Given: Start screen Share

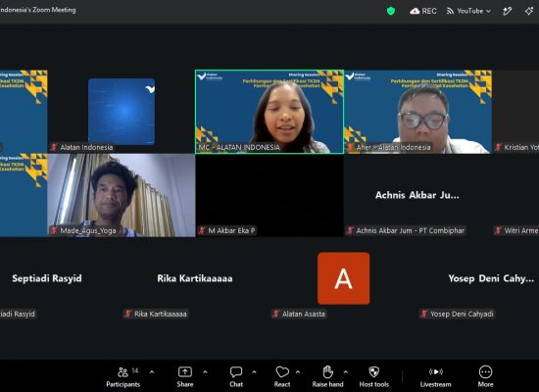Looking at the screenshot, I should point(185,377).
